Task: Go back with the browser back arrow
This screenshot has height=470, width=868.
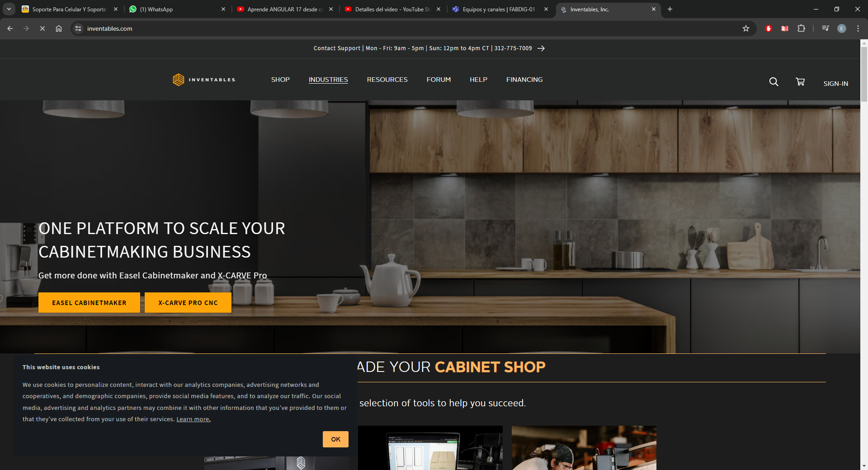Action: (x=10, y=28)
